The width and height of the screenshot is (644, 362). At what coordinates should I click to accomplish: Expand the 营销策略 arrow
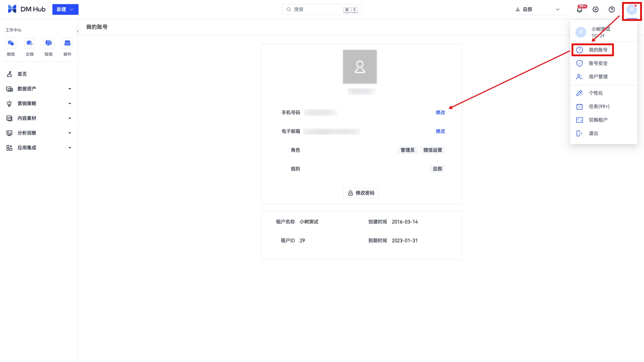(70, 104)
